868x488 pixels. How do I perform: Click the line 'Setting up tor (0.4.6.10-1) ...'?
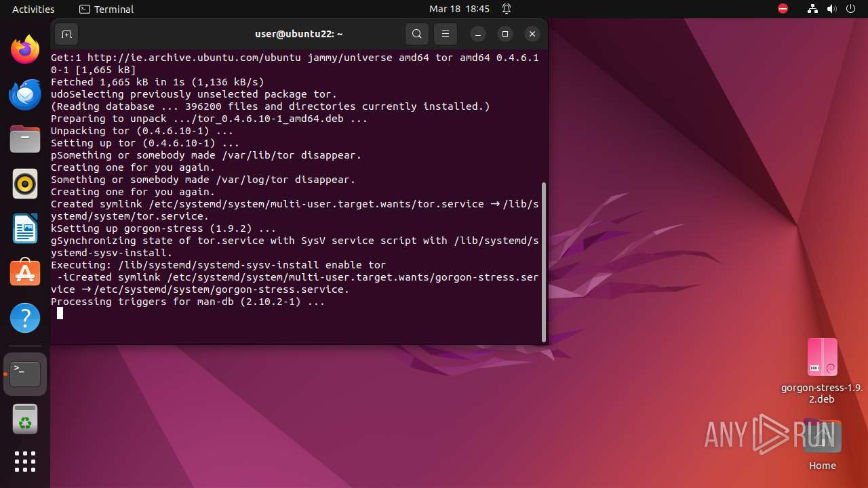click(x=145, y=143)
